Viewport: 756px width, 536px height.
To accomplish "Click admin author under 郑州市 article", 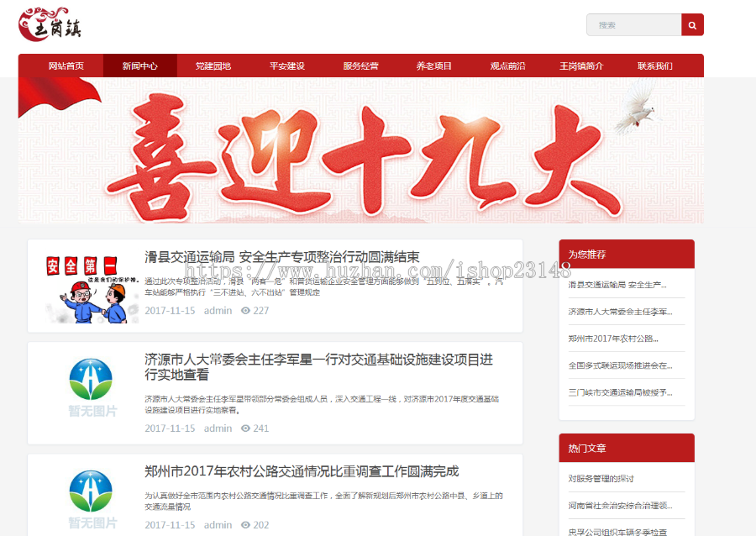I will [218, 525].
